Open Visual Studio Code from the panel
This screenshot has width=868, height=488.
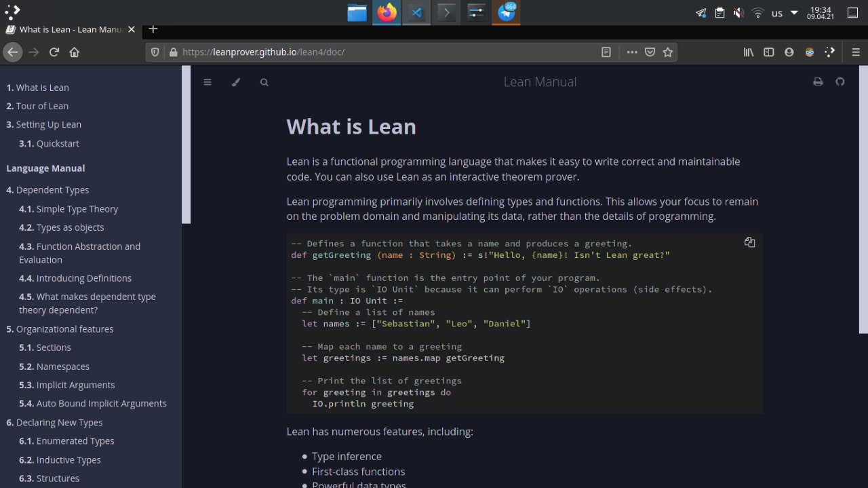click(x=417, y=12)
